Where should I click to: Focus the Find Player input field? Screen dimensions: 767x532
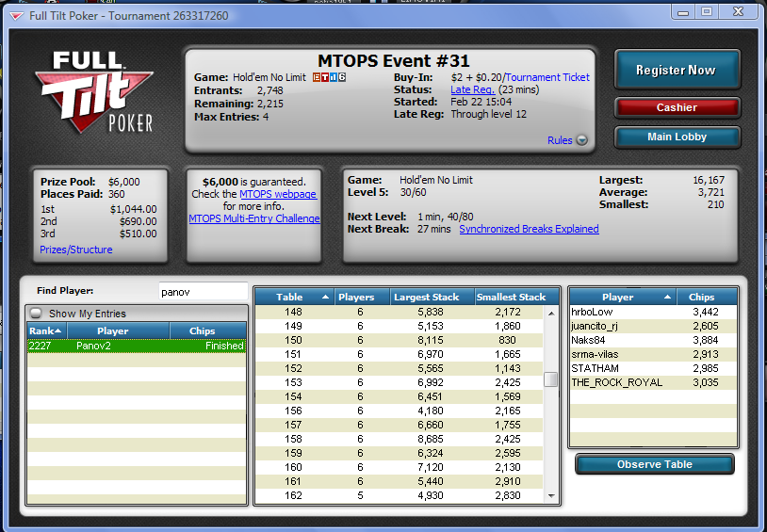(x=203, y=292)
